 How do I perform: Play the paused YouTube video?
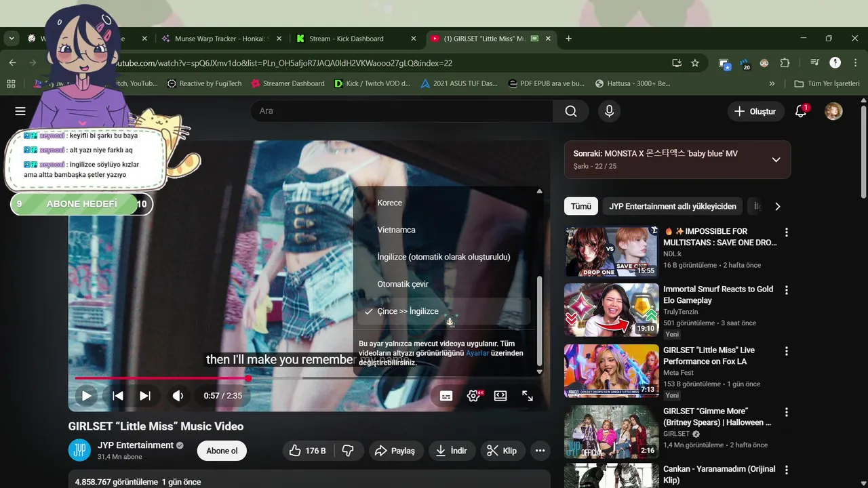tap(86, 396)
